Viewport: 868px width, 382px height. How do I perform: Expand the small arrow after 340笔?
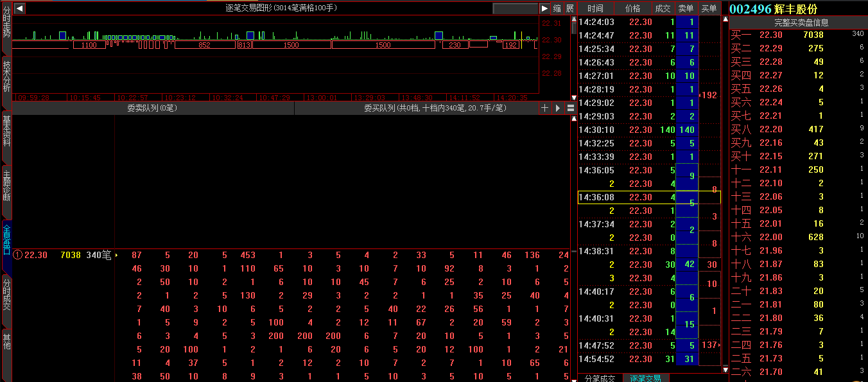[116, 255]
